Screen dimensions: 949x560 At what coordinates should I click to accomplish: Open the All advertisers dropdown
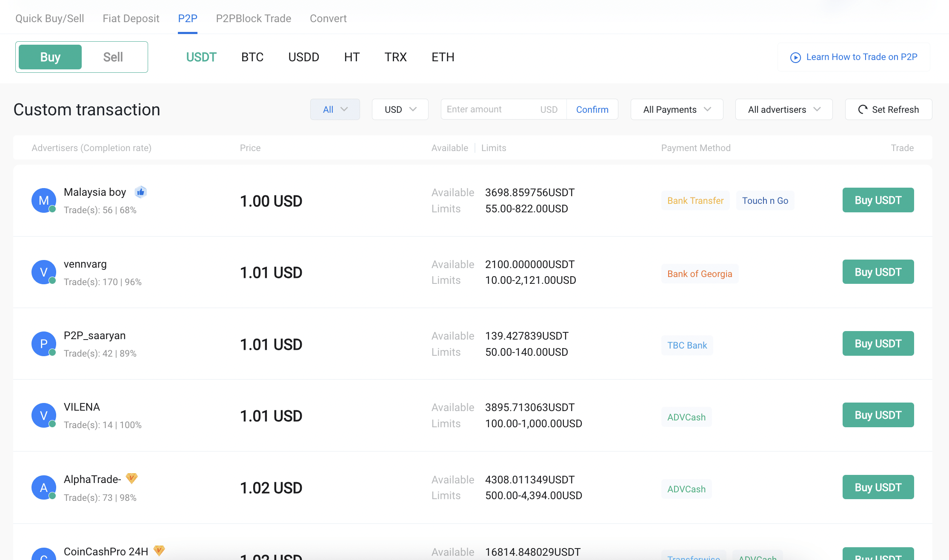click(784, 109)
